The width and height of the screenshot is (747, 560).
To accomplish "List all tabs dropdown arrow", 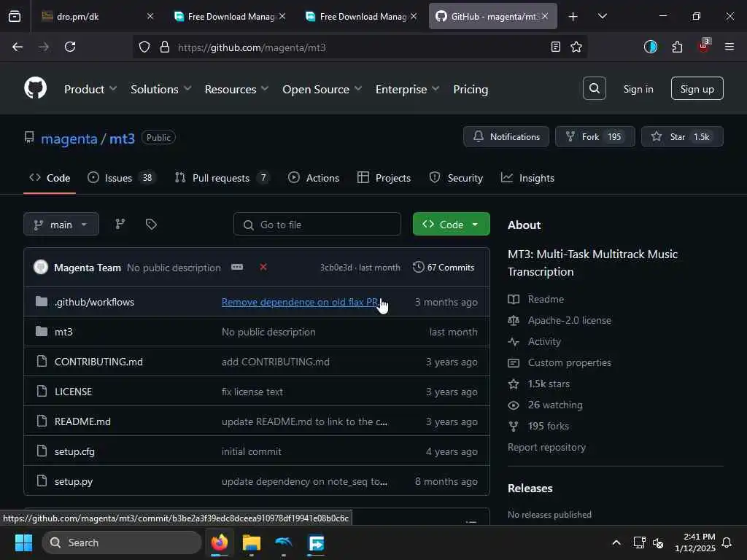I will (x=602, y=16).
